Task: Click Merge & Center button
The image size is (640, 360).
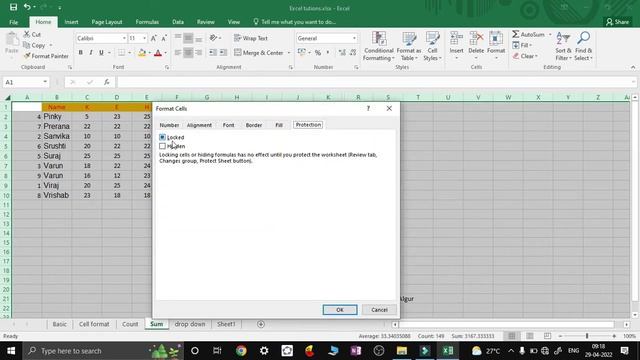Action: pos(259,53)
